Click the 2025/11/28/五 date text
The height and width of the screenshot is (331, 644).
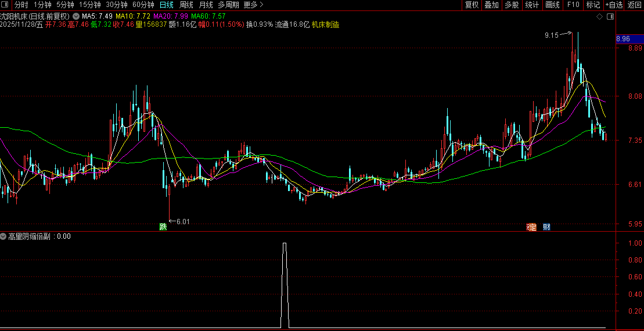(21, 24)
